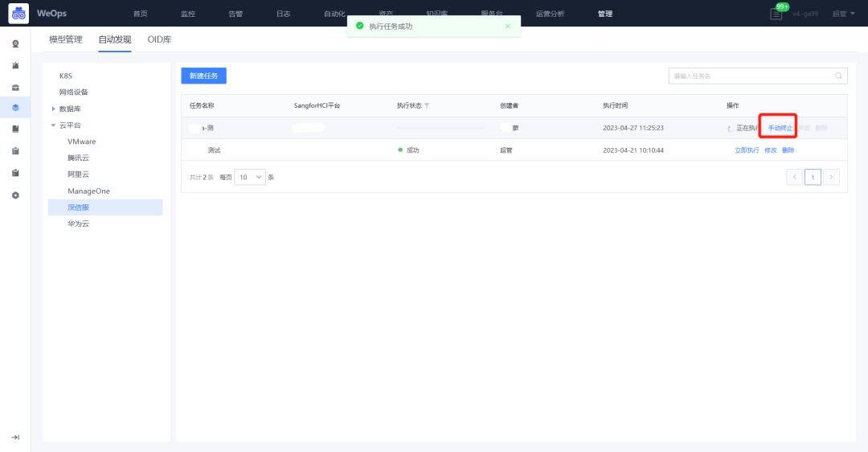This screenshot has height=452, width=868.
Task: Click 立即执行 for the 测试 task
Action: (747, 150)
